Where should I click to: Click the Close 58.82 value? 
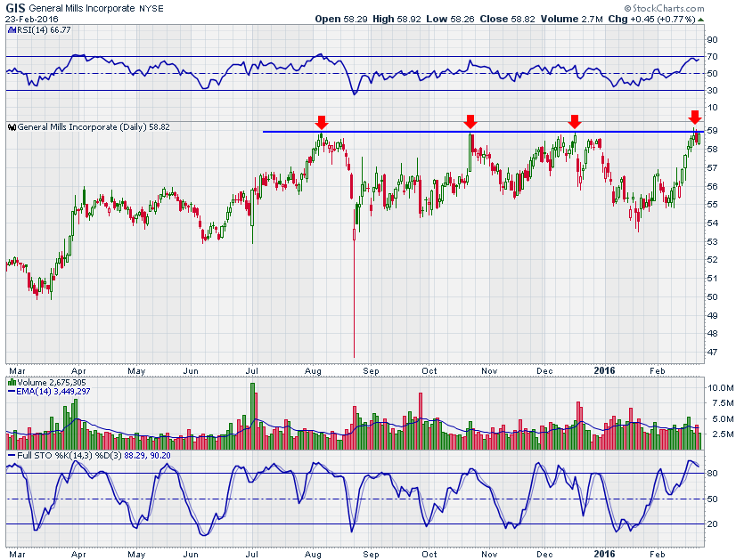507,20
